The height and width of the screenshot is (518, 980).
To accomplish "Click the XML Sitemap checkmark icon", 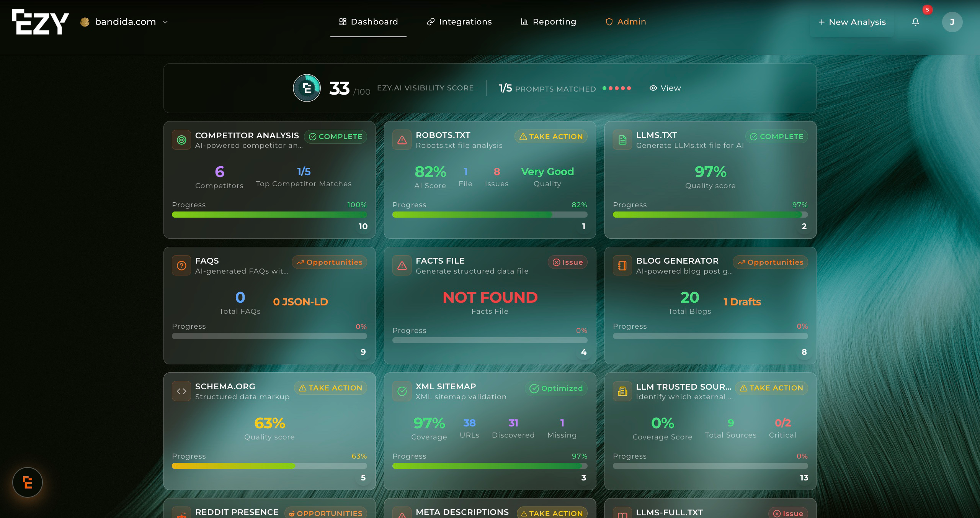I will click(x=402, y=391).
